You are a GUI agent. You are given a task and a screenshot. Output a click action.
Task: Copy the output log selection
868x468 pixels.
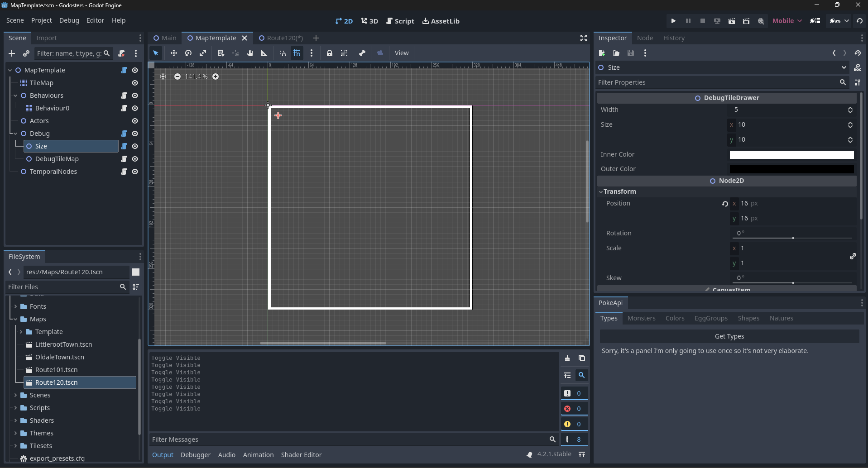[582, 358]
